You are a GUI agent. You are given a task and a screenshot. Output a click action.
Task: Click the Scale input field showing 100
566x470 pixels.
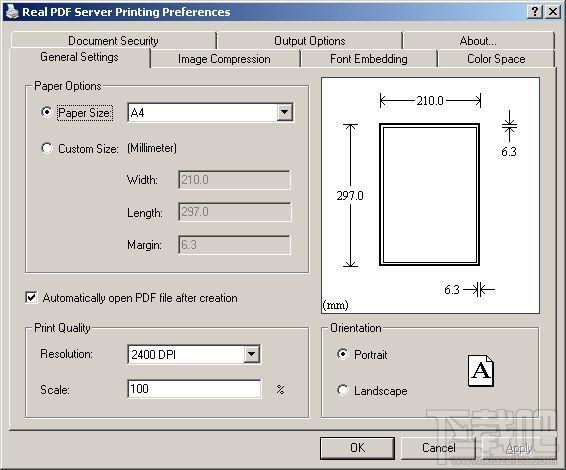pos(194,389)
